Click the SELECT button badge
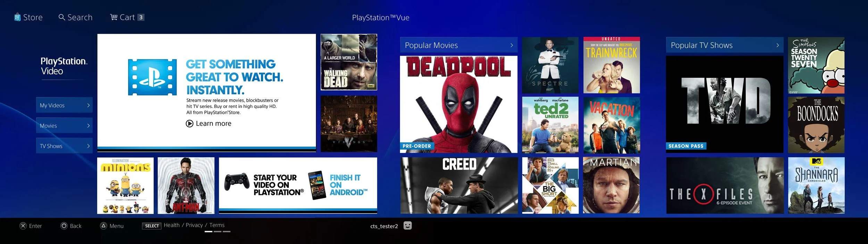The height and width of the screenshot is (244, 868). click(152, 226)
